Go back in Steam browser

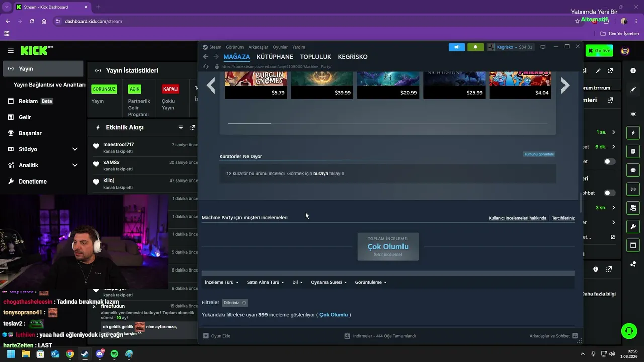coord(206,57)
